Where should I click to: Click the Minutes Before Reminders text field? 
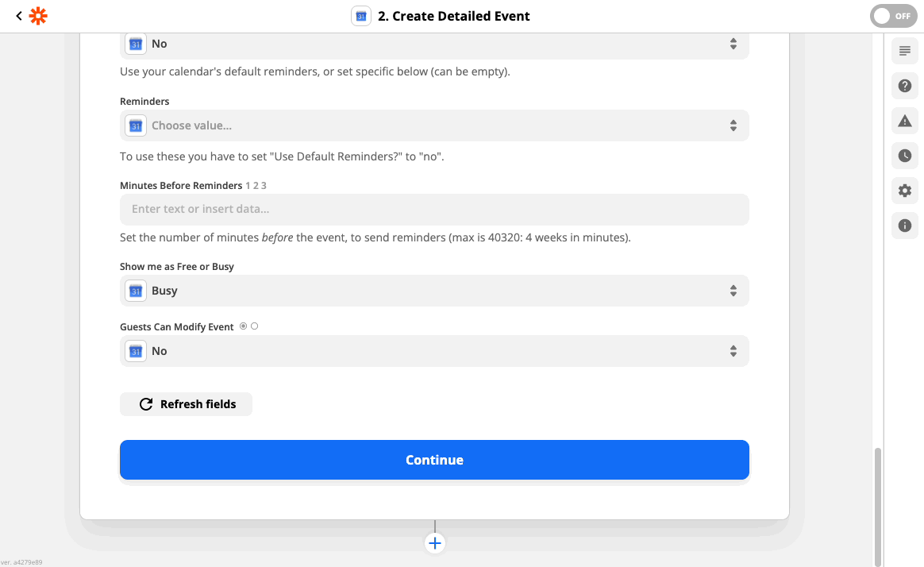click(434, 210)
